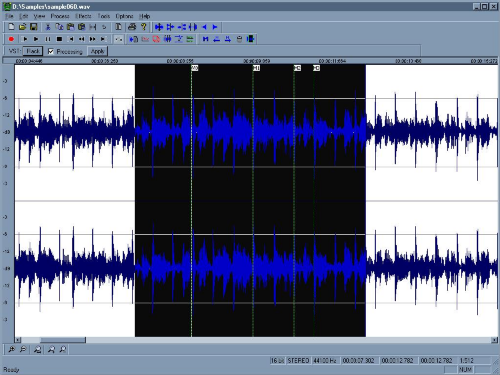Toggle the loop button after the transport controls
This screenshot has width=500, height=375.
coord(118,39)
